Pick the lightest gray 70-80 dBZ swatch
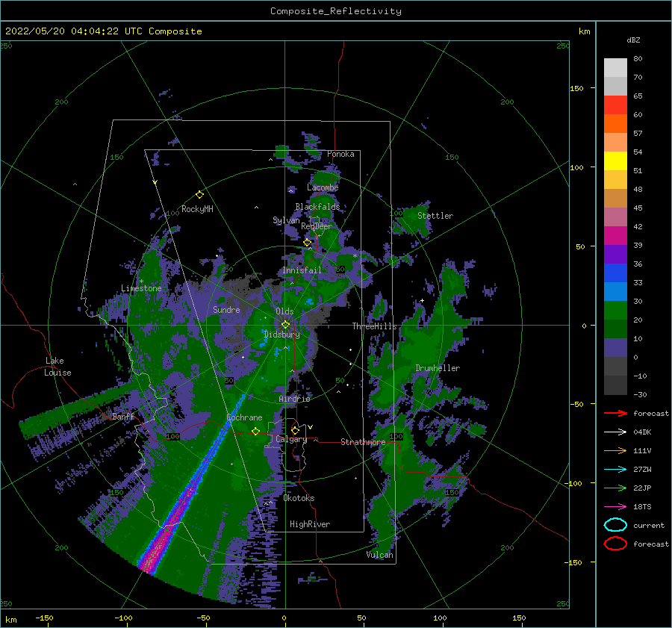The width and height of the screenshot is (672, 628). 615,68
